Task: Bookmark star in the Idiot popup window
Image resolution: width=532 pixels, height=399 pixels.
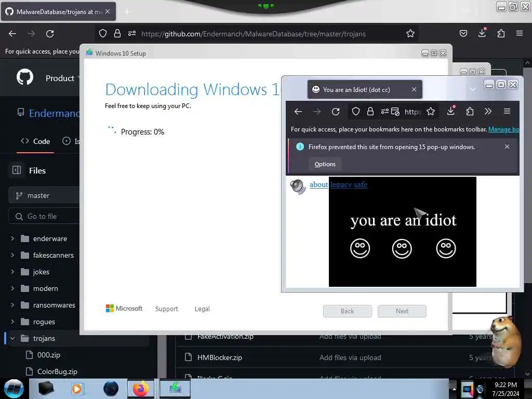Action: [x=431, y=111]
